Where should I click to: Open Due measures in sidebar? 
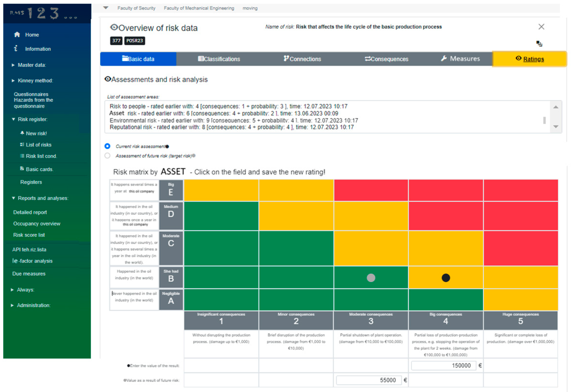click(29, 274)
